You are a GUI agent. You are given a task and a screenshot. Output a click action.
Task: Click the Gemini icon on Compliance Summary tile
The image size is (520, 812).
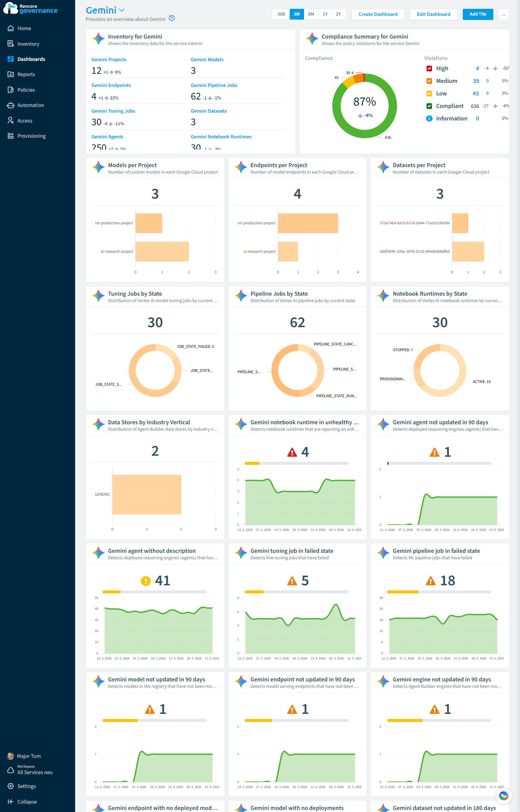(x=312, y=39)
